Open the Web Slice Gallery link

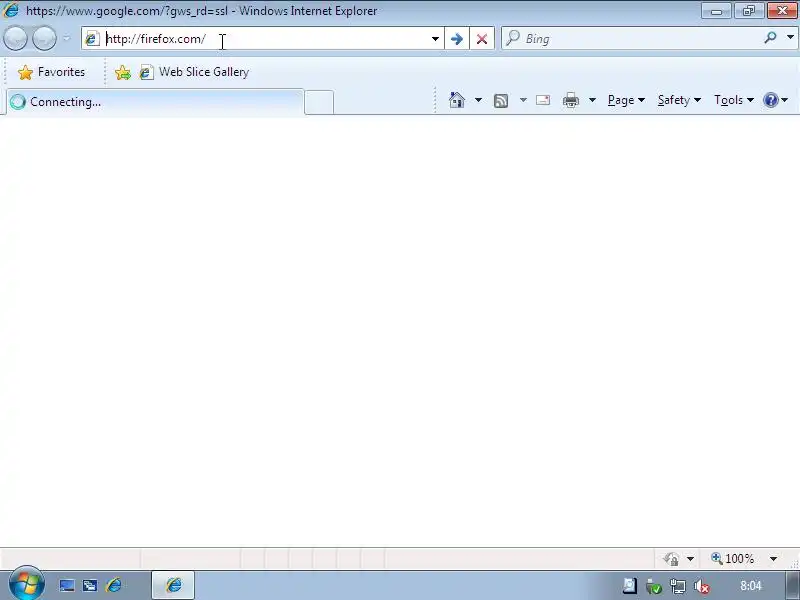tap(194, 72)
